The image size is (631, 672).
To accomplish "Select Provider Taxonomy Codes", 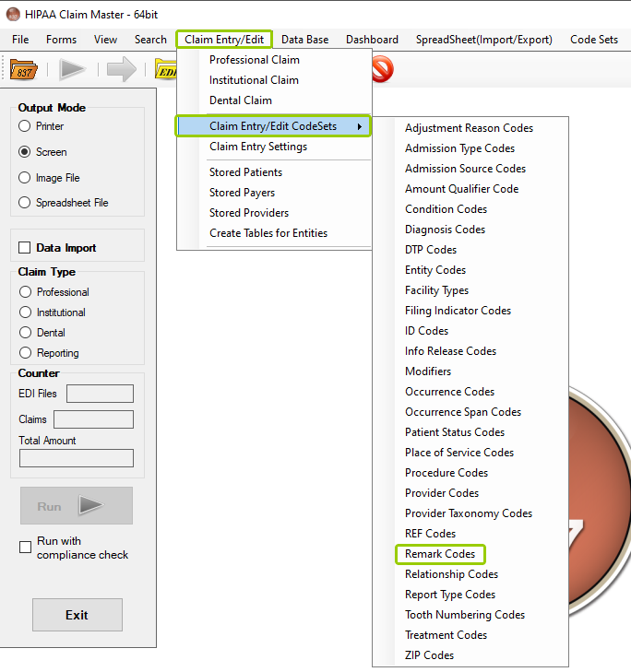I will (x=470, y=513).
